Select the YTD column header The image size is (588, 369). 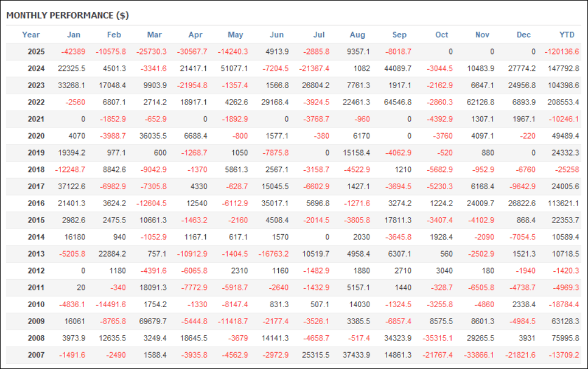pos(567,35)
